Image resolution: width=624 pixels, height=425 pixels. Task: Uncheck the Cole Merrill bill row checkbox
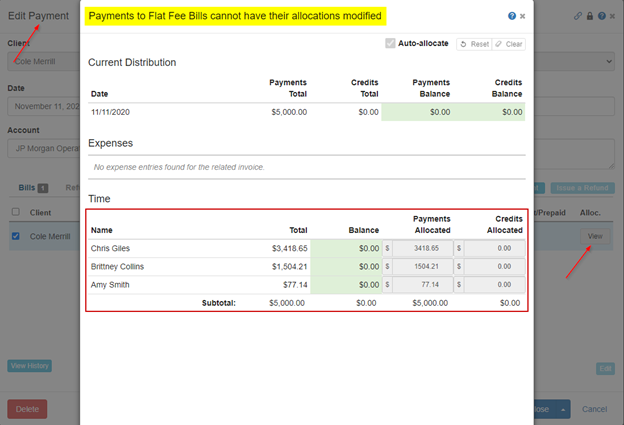point(16,236)
